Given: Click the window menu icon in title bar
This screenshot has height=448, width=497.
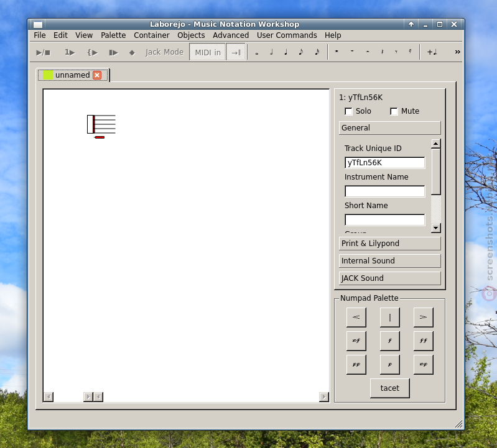Looking at the screenshot, I should tap(38, 24).
